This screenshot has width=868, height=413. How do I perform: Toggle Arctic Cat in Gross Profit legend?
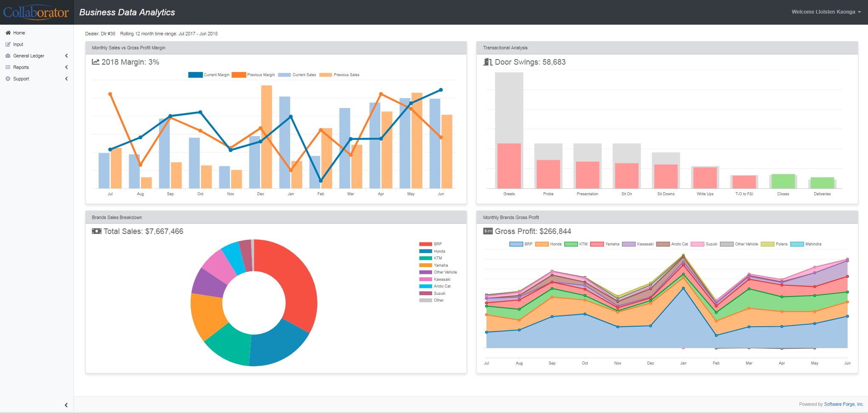(x=672, y=244)
